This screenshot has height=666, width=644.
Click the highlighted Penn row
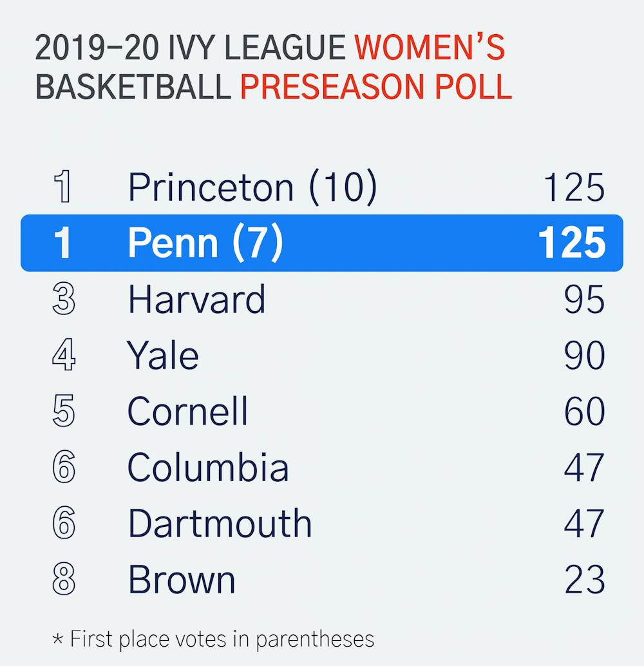(x=322, y=243)
